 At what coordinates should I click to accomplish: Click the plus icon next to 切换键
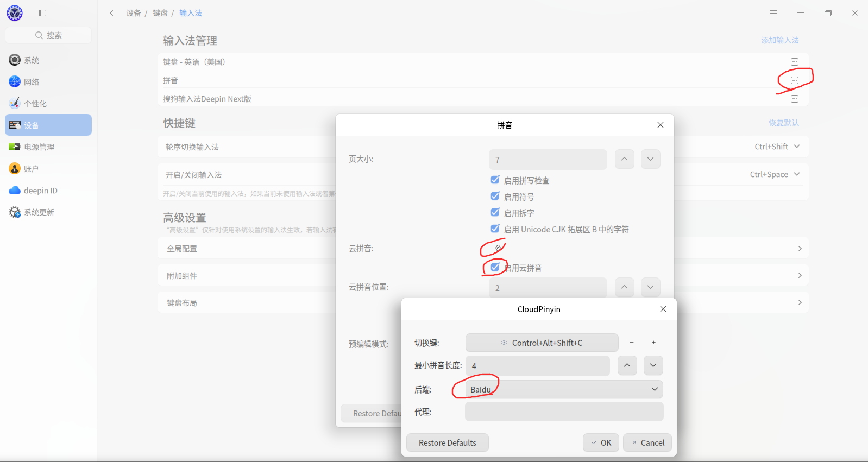coord(654,343)
